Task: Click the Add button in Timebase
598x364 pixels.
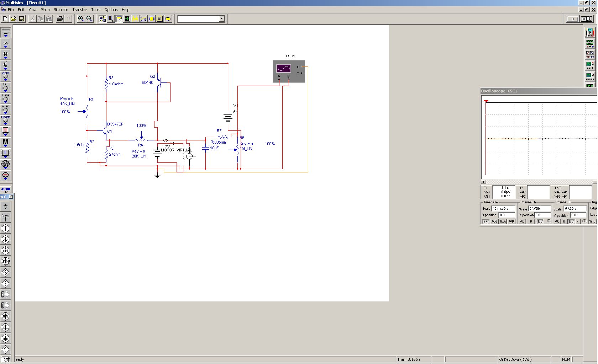Action: [494, 221]
